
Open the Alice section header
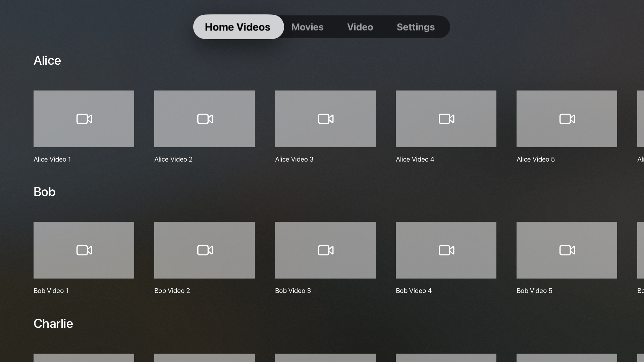point(47,60)
